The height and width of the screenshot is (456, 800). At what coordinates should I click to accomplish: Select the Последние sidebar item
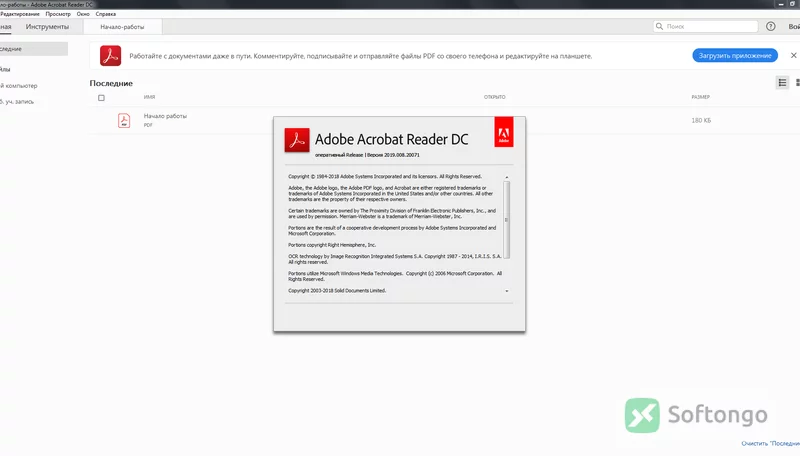(34, 49)
